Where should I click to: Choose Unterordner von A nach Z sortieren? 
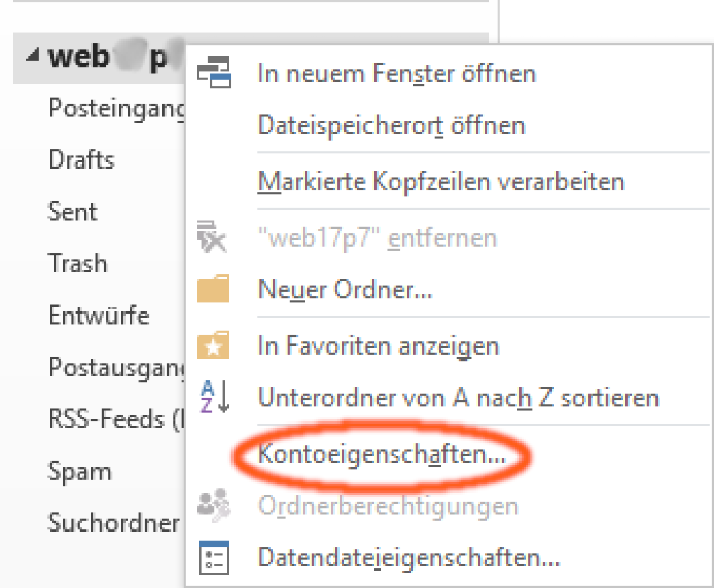point(458,398)
